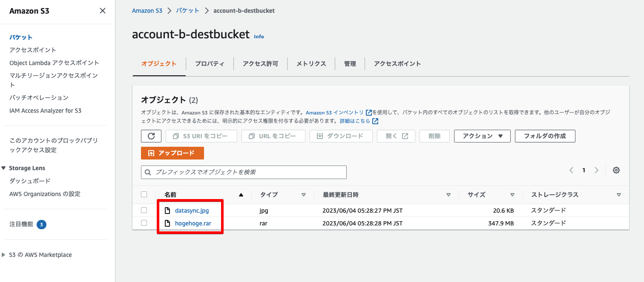Collapse the Storage Lens section
The image size is (644, 282).
3,168
